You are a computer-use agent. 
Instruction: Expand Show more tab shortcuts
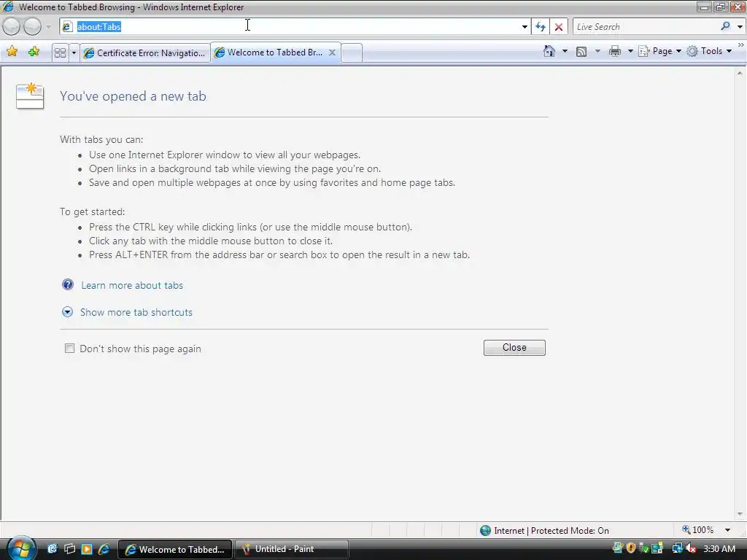[x=136, y=312]
